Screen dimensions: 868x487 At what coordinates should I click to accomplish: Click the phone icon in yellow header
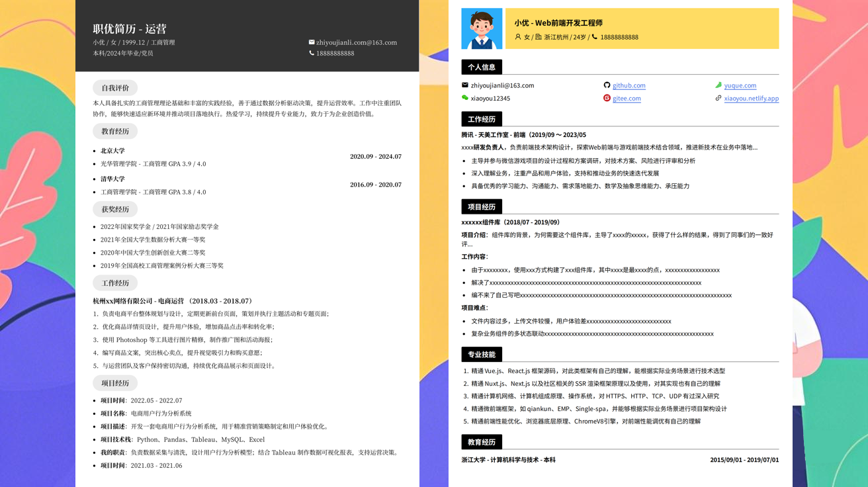[x=595, y=37]
